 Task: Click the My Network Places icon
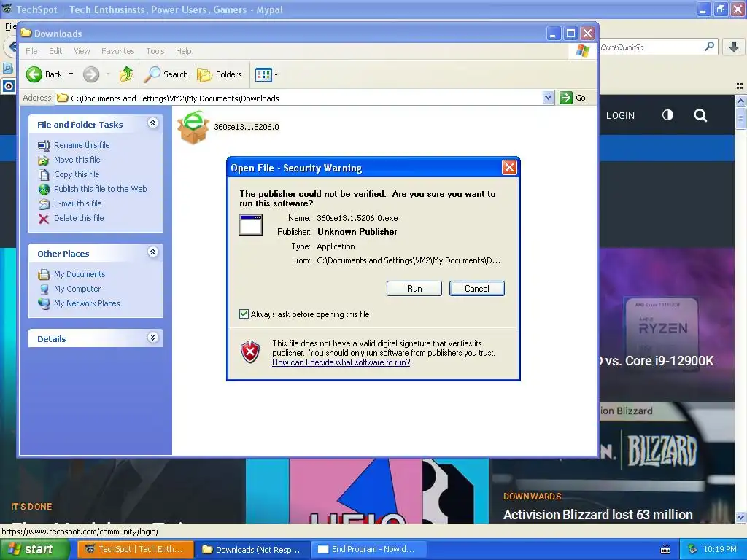pos(44,303)
